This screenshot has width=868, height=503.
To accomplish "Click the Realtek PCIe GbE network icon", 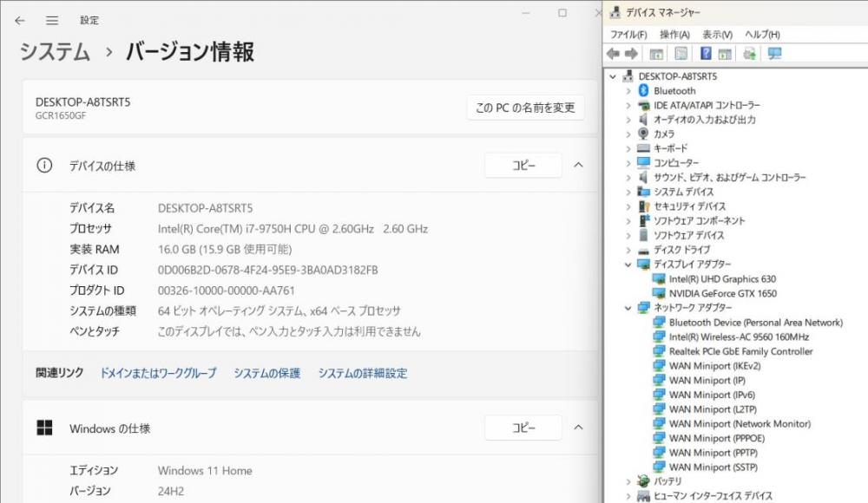I will point(659,351).
